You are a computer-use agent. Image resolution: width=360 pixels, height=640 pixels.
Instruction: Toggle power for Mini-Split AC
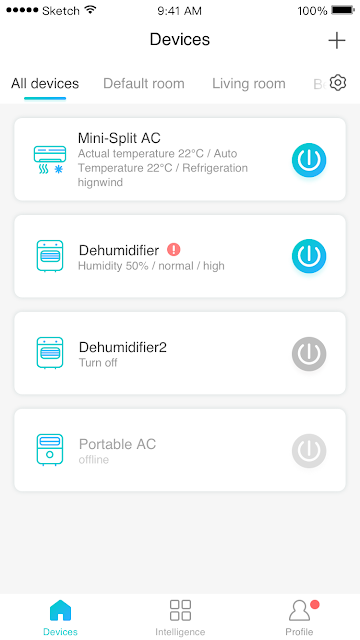(x=309, y=160)
